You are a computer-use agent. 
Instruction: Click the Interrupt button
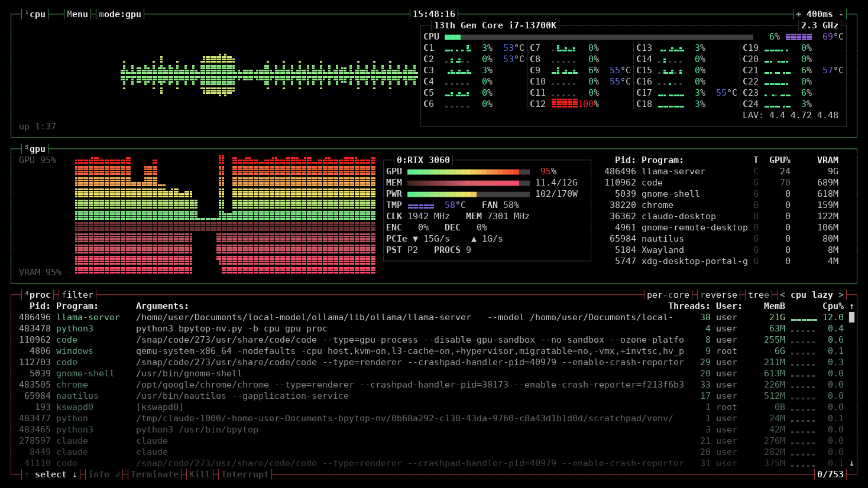pyautogui.click(x=245, y=474)
